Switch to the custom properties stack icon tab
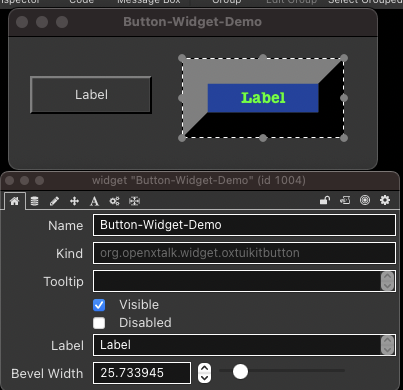The image size is (403, 390). coord(34,201)
